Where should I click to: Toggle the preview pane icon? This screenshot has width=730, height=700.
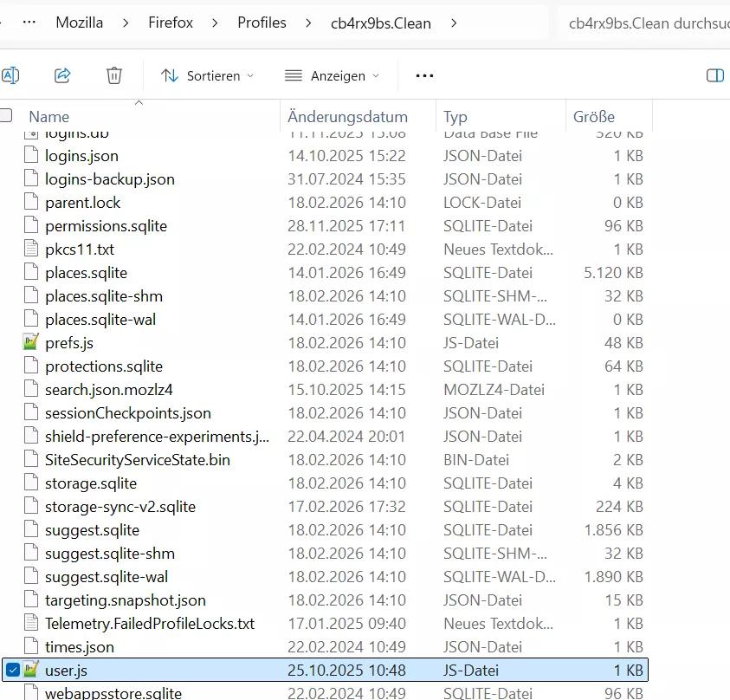click(715, 75)
